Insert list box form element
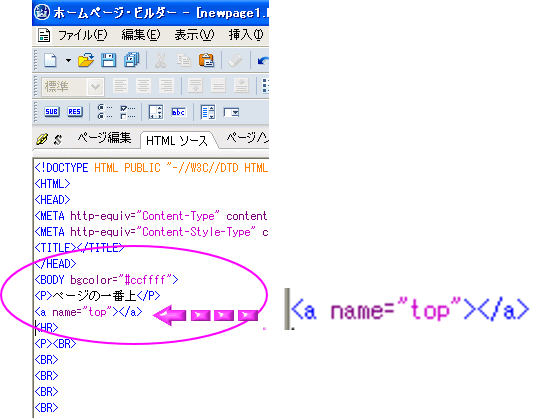 (x=208, y=112)
